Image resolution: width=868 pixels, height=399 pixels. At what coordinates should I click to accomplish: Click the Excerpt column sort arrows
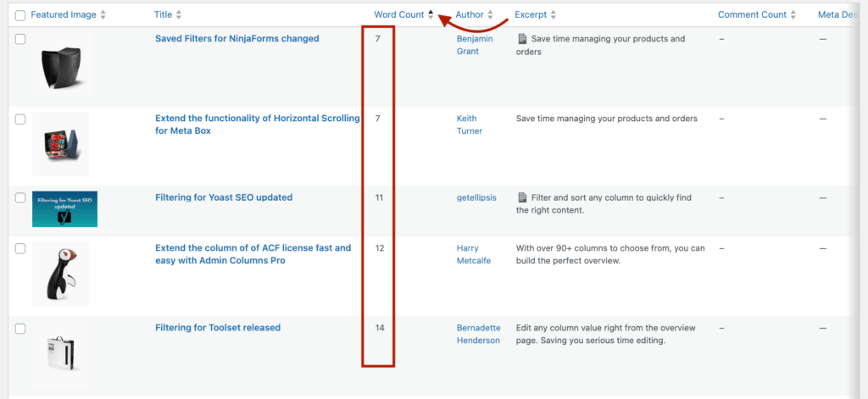pos(553,15)
